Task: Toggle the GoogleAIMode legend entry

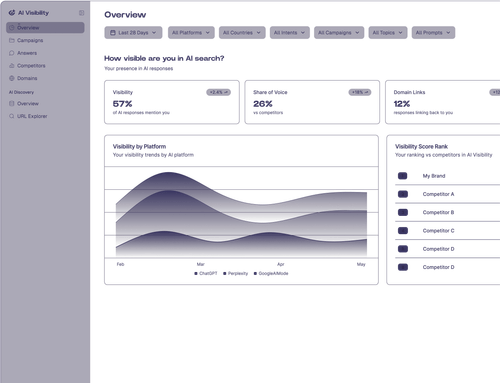Action: tap(271, 273)
